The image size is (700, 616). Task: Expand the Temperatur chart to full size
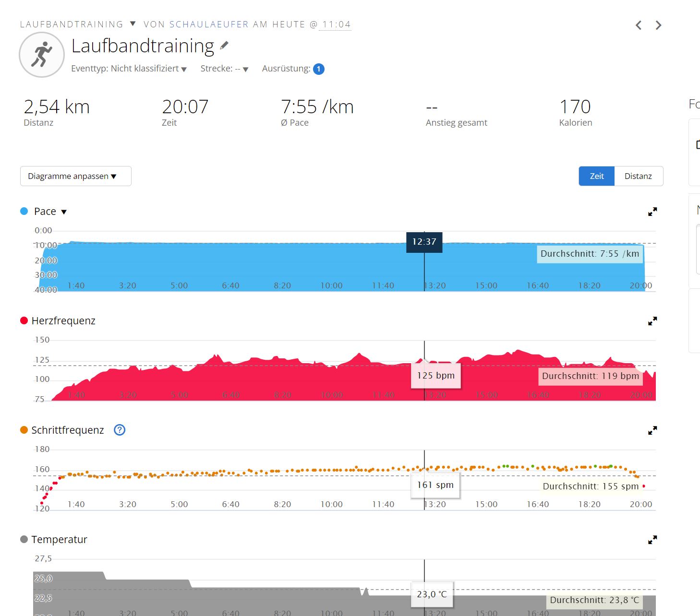[652, 540]
